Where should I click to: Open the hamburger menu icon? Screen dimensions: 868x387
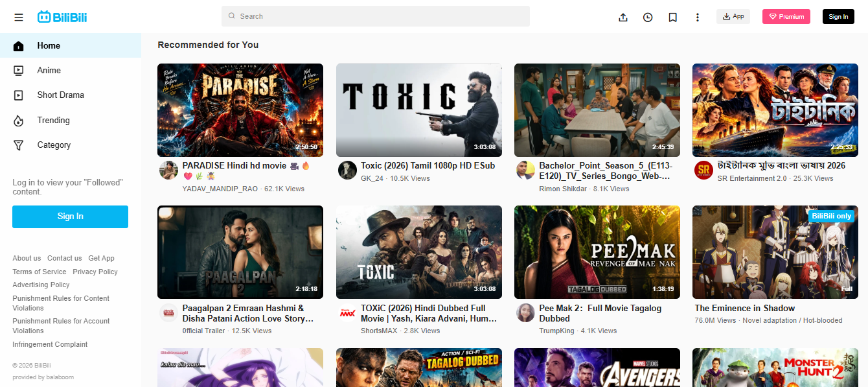[18, 17]
